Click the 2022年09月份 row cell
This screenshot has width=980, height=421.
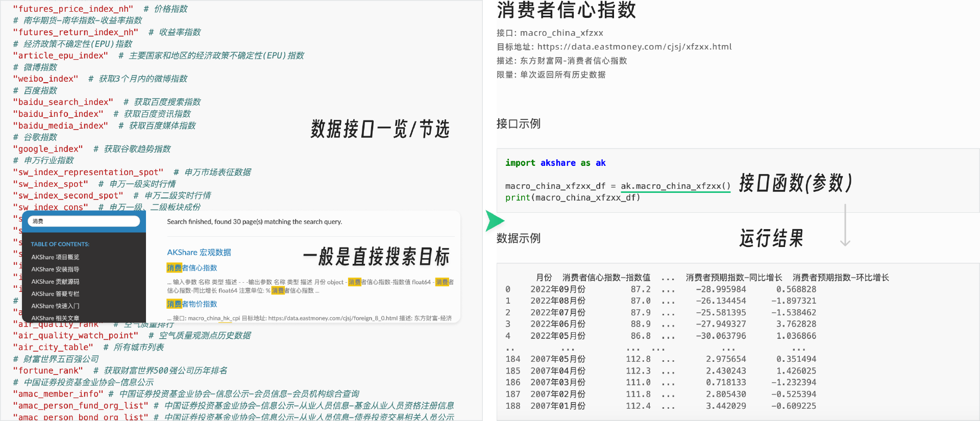558,289
